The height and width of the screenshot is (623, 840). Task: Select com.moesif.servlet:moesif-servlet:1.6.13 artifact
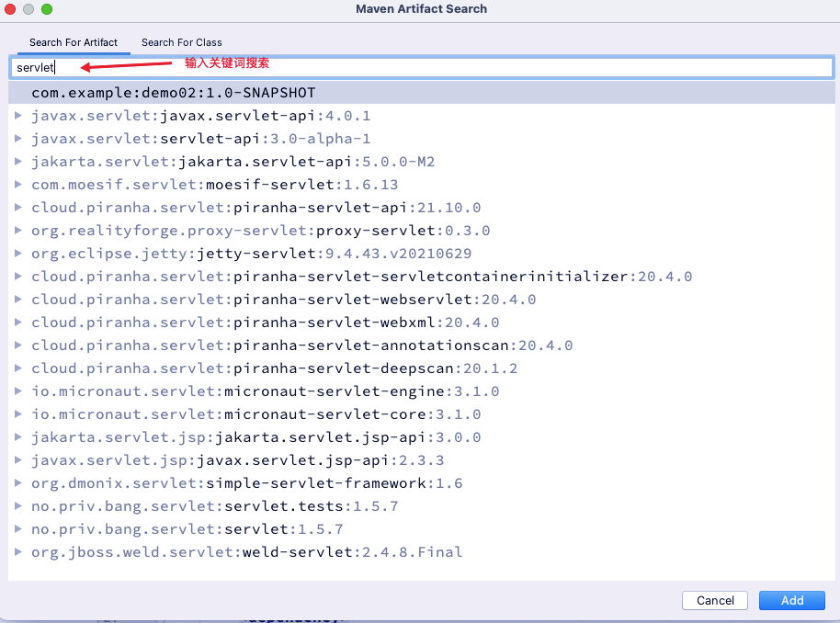[215, 185]
